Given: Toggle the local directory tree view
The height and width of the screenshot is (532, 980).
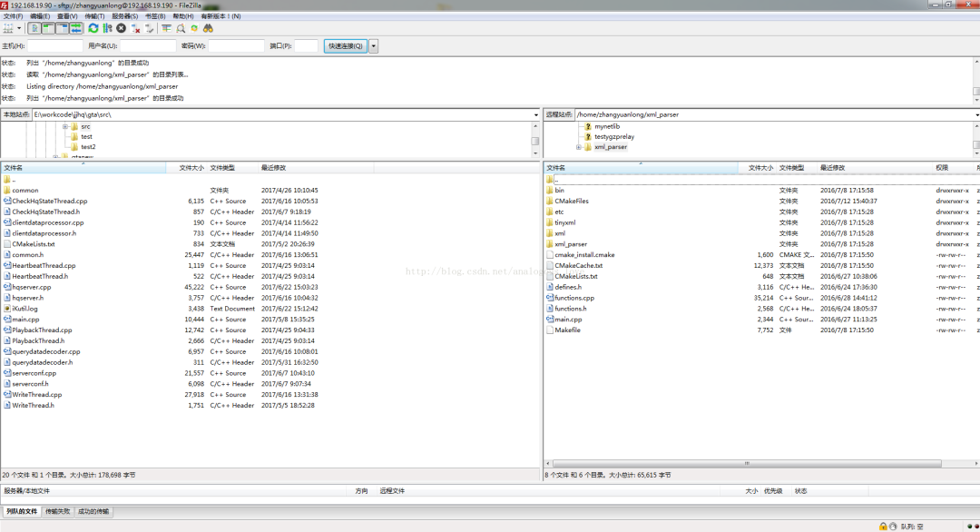Looking at the screenshot, I should pos(48,28).
